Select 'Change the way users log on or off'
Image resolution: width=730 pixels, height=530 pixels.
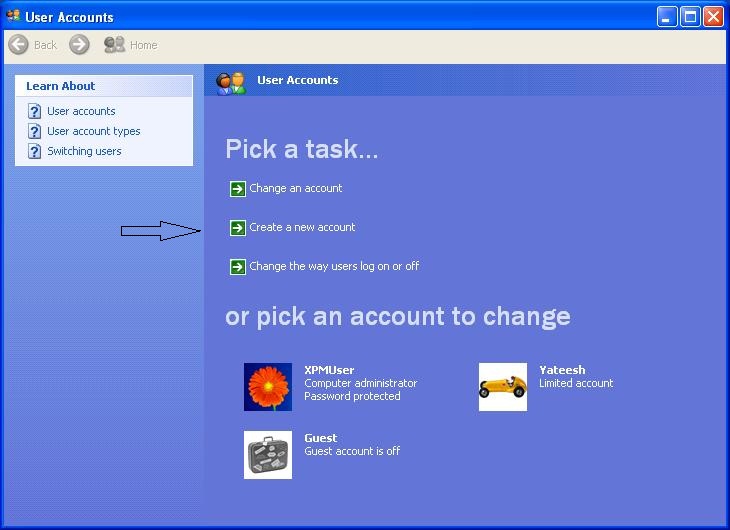point(334,266)
